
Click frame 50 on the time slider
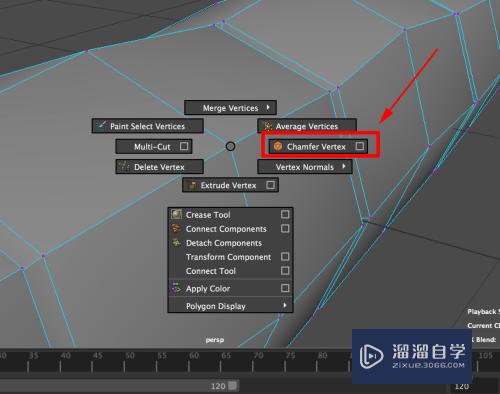[130, 356]
